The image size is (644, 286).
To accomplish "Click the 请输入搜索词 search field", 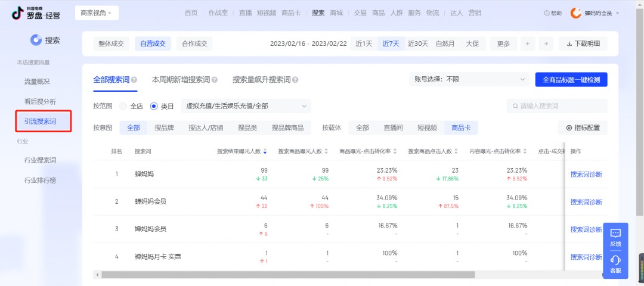I will coord(557,106).
